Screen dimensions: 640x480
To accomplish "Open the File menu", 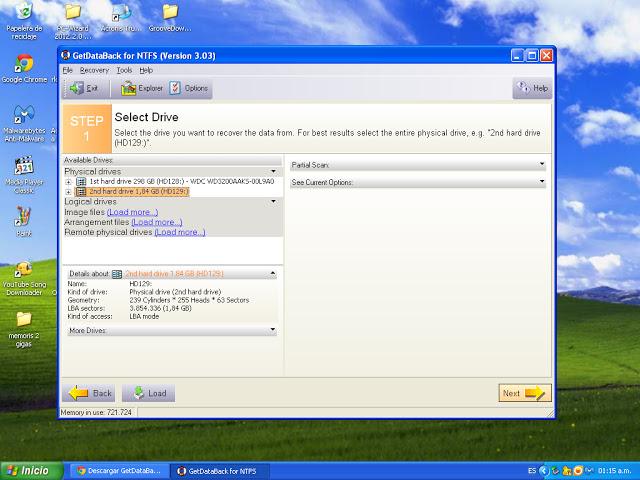I will (67, 71).
